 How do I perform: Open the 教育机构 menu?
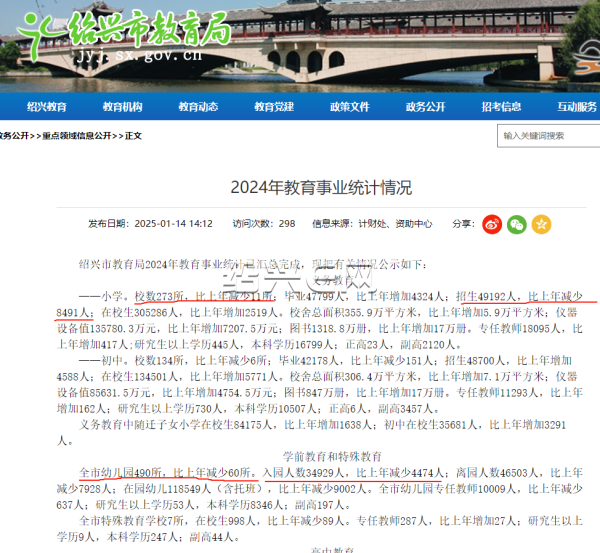tap(122, 106)
